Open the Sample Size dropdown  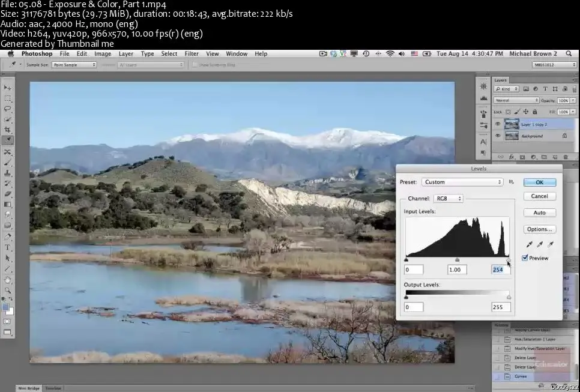point(74,65)
